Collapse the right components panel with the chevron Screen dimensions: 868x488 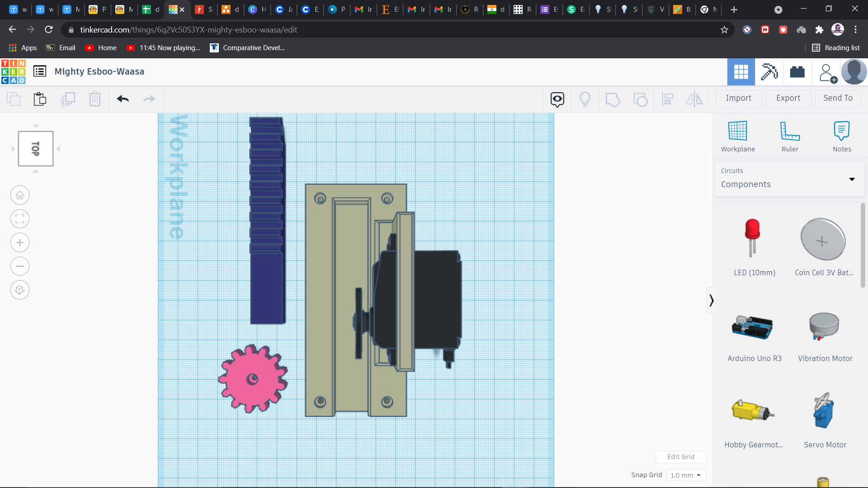tap(711, 300)
